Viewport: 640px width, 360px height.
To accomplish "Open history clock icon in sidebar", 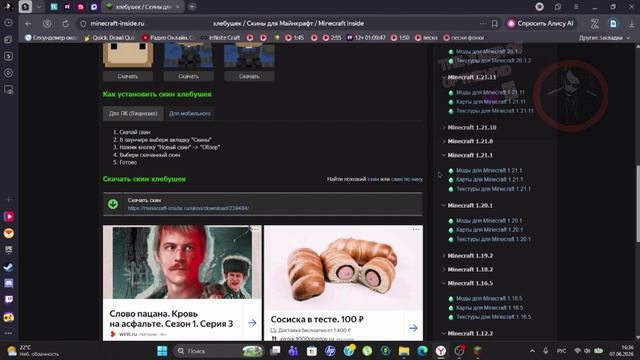I will [9, 23].
